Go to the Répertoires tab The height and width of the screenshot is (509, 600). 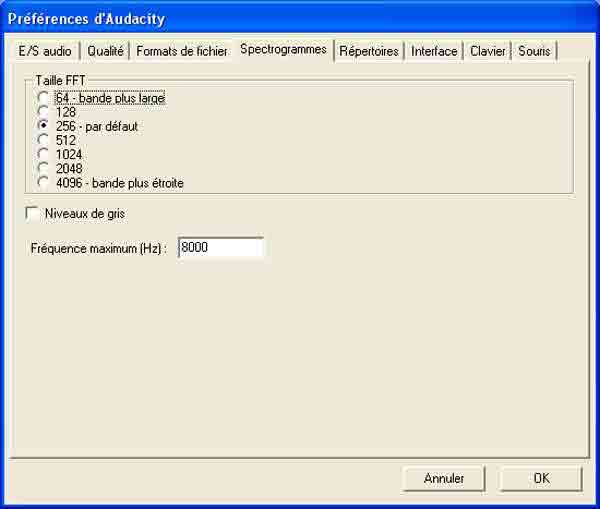coord(369,51)
